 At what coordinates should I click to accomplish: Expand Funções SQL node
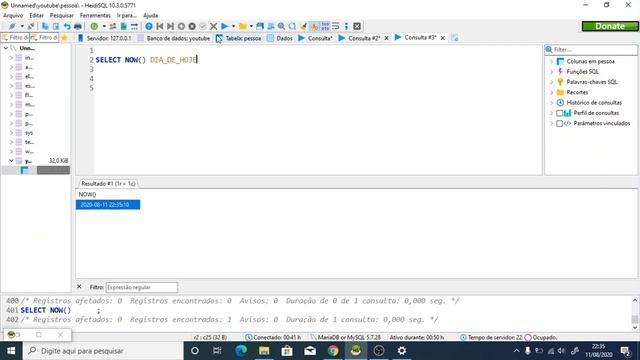coord(552,72)
